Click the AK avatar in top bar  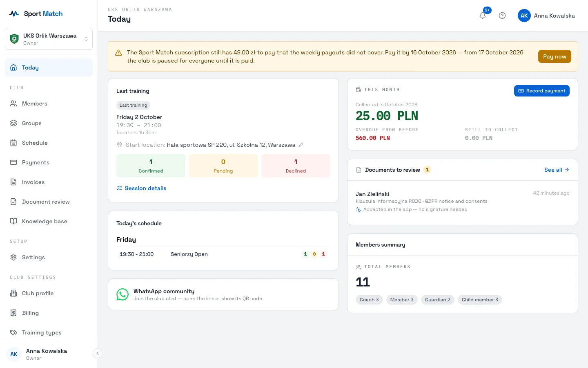pyautogui.click(x=524, y=16)
